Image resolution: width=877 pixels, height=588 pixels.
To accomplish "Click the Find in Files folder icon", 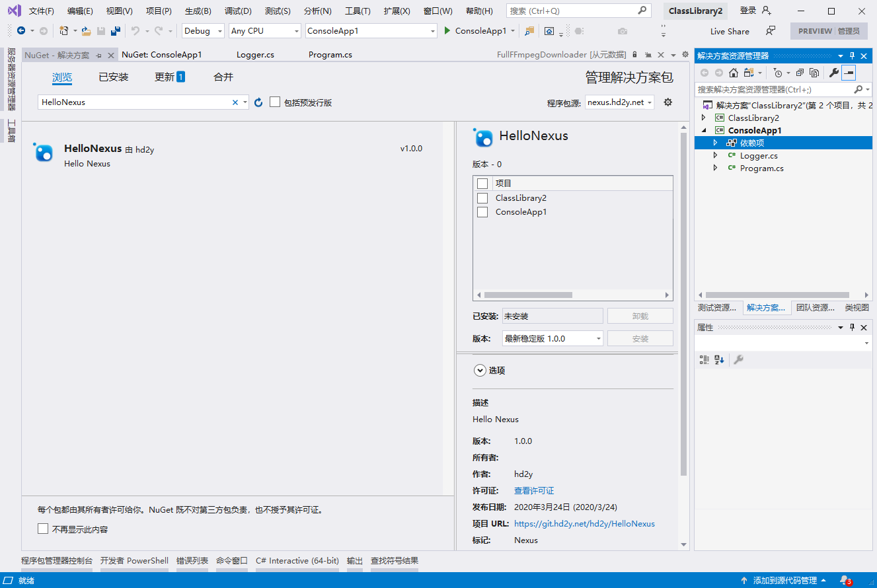I will (530, 31).
